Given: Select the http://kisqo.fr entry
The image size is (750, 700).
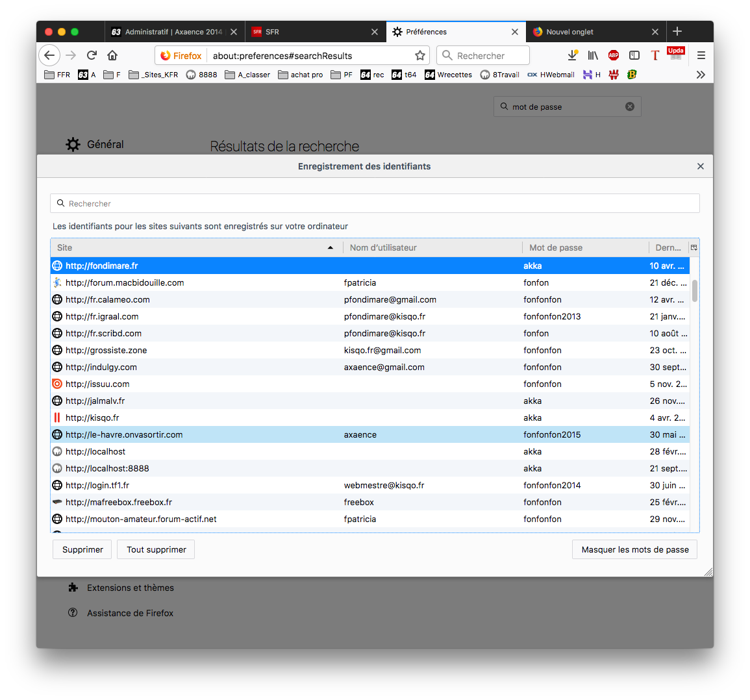Looking at the screenshot, I should [369, 418].
